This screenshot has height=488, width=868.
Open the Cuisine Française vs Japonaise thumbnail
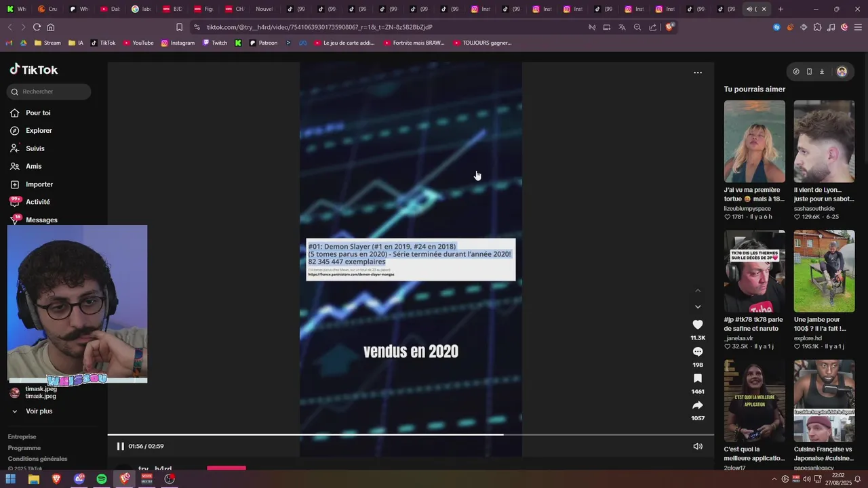[x=824, y=401]
